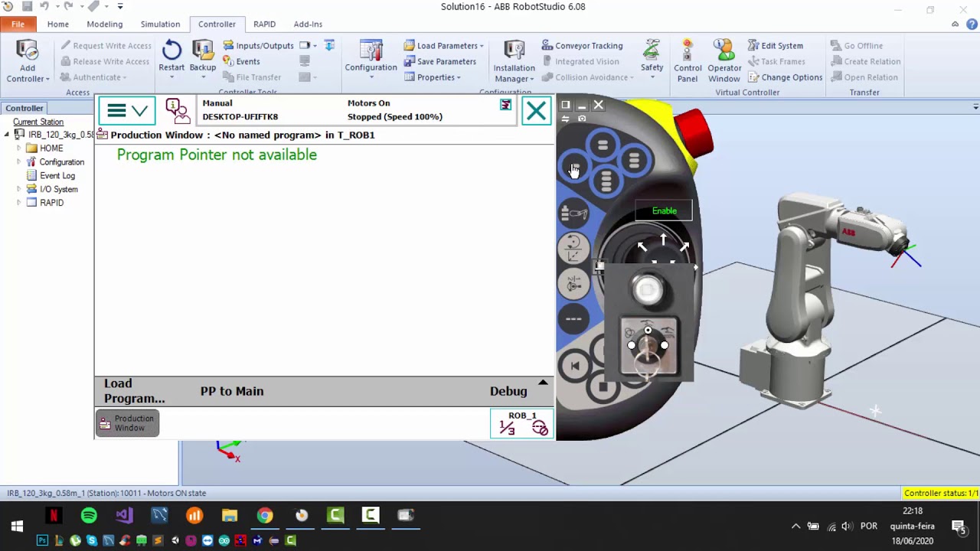This screenshot has width=980, height=551.
Task: Select the Production Window task button
Action: tap(127, 423)
